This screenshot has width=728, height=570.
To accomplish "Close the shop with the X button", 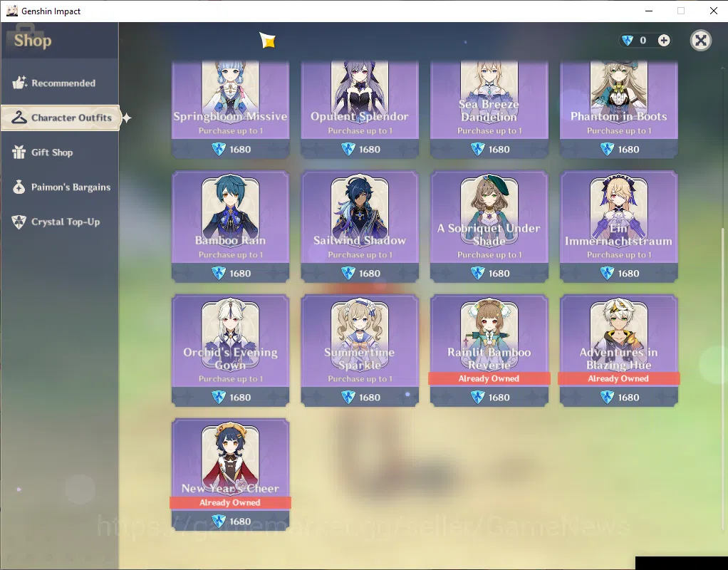I will pos(701,41).
